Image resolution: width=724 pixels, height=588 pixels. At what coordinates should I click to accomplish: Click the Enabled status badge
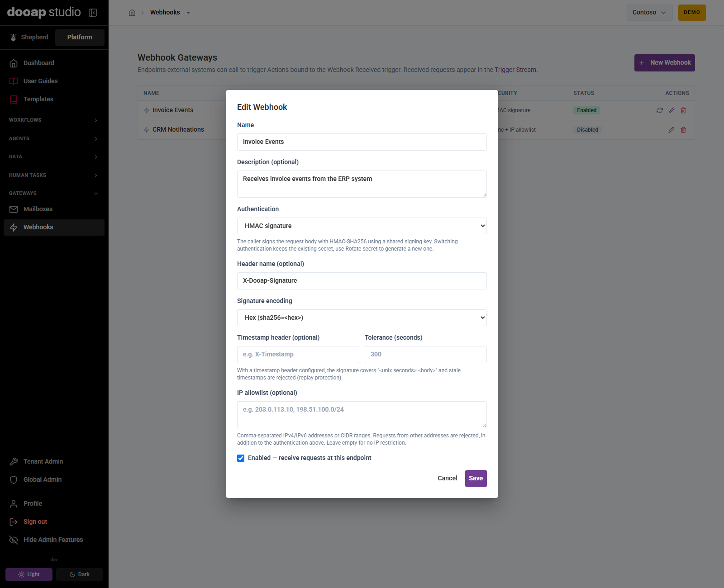(x=587, y=110)
